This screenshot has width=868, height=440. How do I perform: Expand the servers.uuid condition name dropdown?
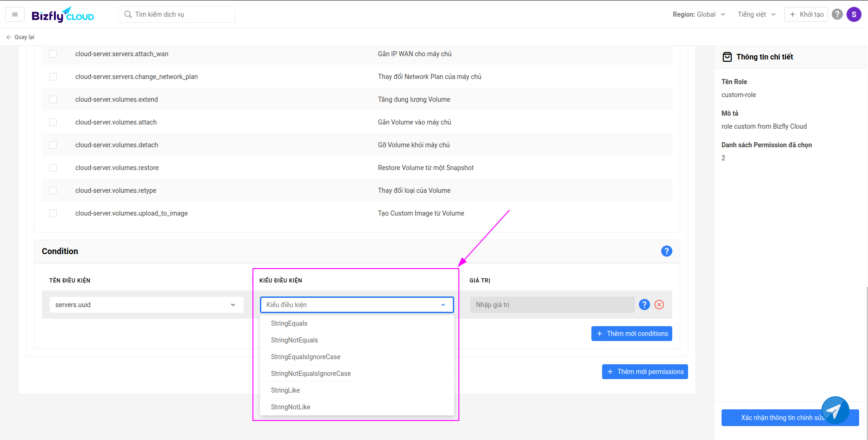[146, 305]
